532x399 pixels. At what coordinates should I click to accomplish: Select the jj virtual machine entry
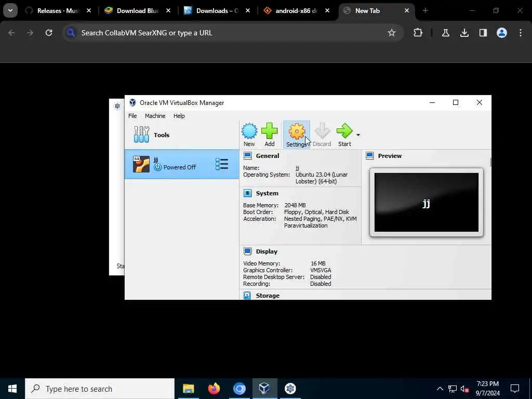pos(181,164)
